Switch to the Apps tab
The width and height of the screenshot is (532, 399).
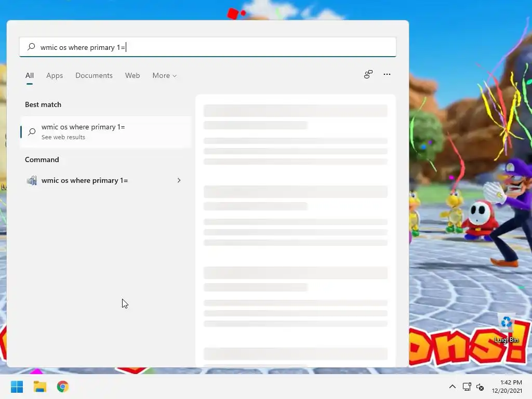click(55, 75)
